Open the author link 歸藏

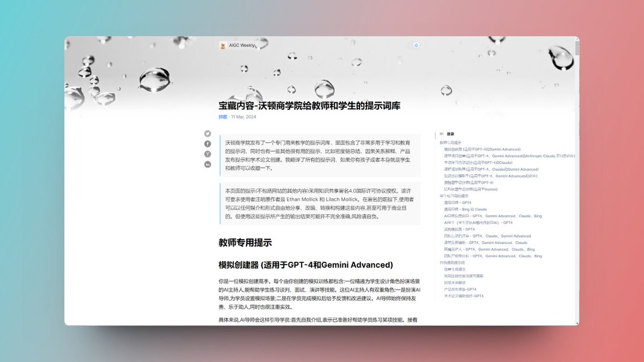(x=223, y=117)
